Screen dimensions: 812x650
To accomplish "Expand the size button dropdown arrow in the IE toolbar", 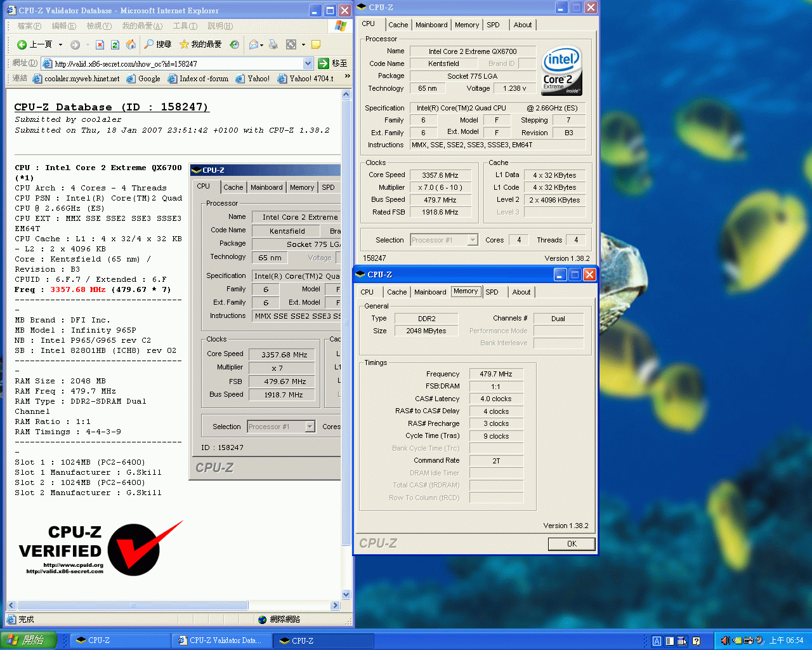I will (x=303, y=44).
